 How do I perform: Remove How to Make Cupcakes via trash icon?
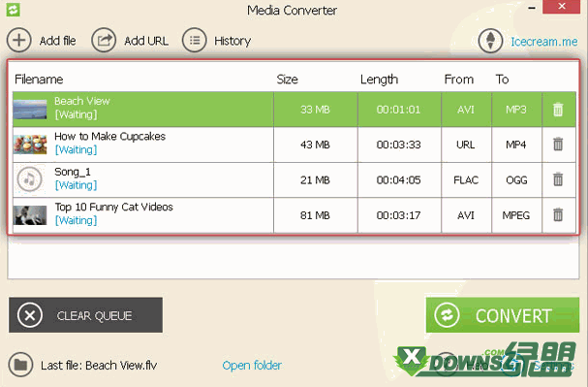(558, 145)
